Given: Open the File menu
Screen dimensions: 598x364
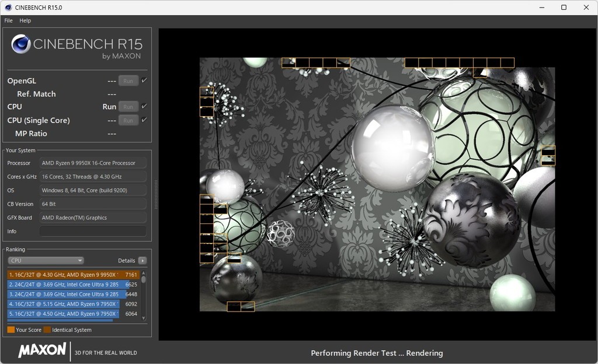Looking at the screenshot, I should pyautogui.click(x=8, y=20).
